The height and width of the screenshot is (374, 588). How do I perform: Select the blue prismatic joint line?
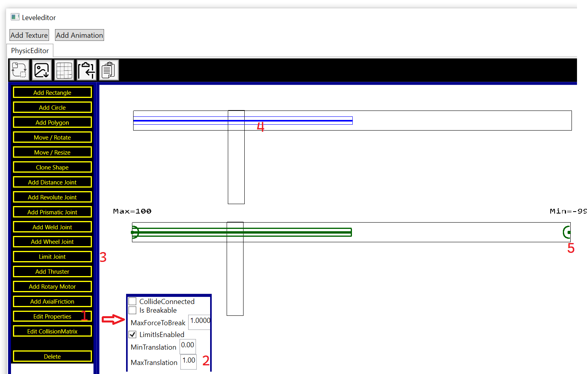pyautogui.click(x=243, y=120)
